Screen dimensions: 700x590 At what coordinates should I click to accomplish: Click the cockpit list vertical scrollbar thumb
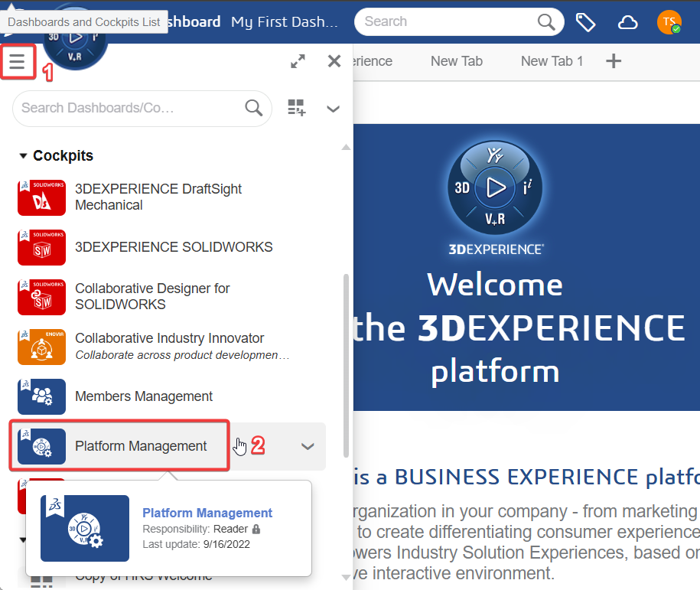click(x=346, y=366)
